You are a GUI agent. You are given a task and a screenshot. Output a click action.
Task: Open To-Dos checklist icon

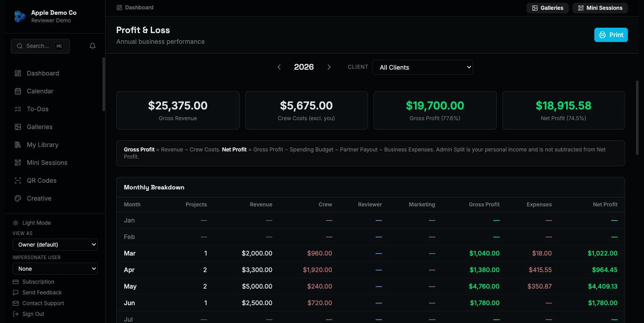coord(18,109)
